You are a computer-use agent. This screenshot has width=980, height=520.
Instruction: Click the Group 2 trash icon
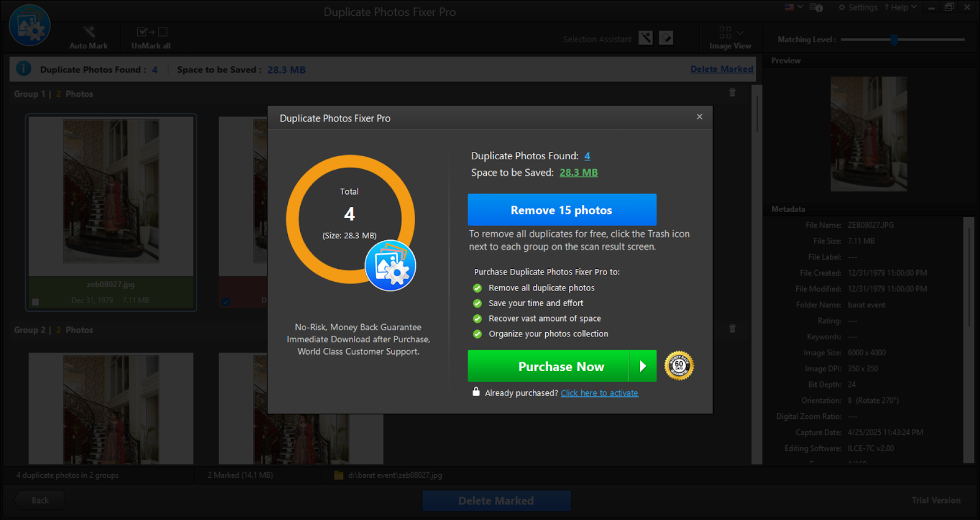[x=732, y=328]
